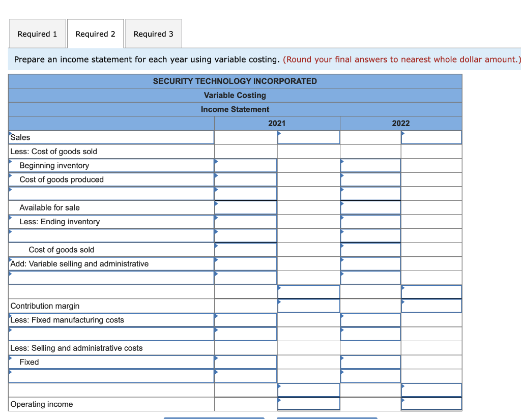
Task: Select the 2022 Cost of goods sold total field
Action: coord(370,250)
